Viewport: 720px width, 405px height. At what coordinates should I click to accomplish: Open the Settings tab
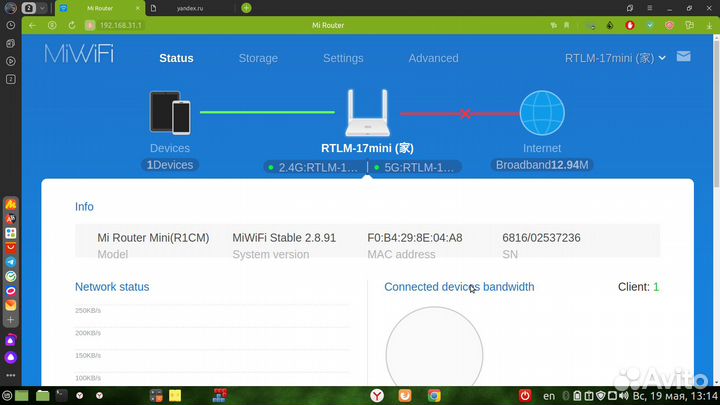tap(343, 58)
